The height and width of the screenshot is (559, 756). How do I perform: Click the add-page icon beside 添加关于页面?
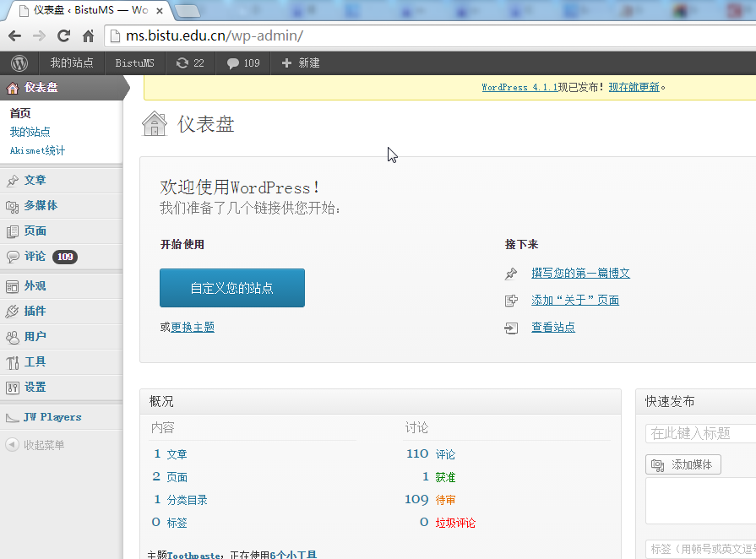point(511,301)
